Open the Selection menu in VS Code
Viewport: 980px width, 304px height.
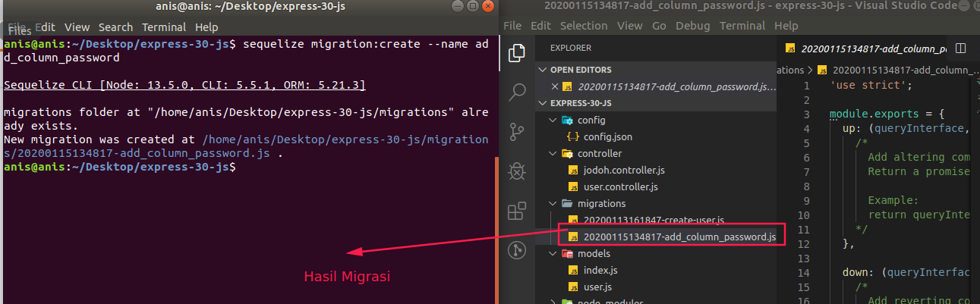coord(585,25)
